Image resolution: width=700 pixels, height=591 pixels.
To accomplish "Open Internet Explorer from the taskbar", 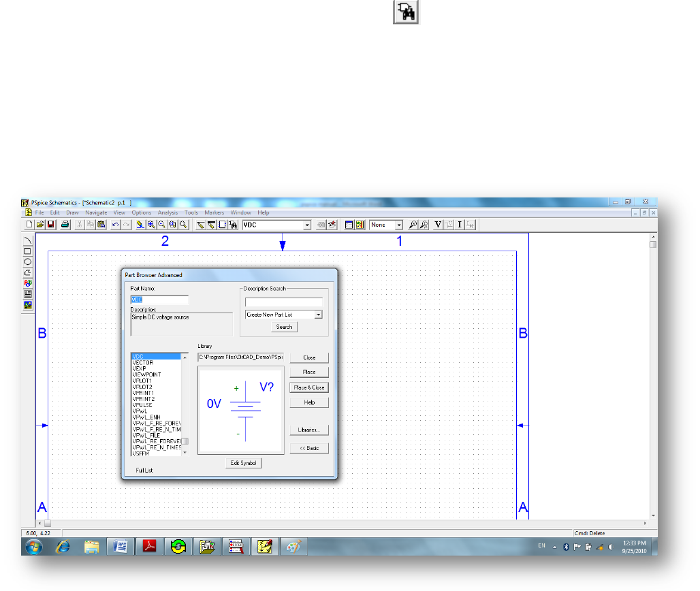I will pos(63,546).
